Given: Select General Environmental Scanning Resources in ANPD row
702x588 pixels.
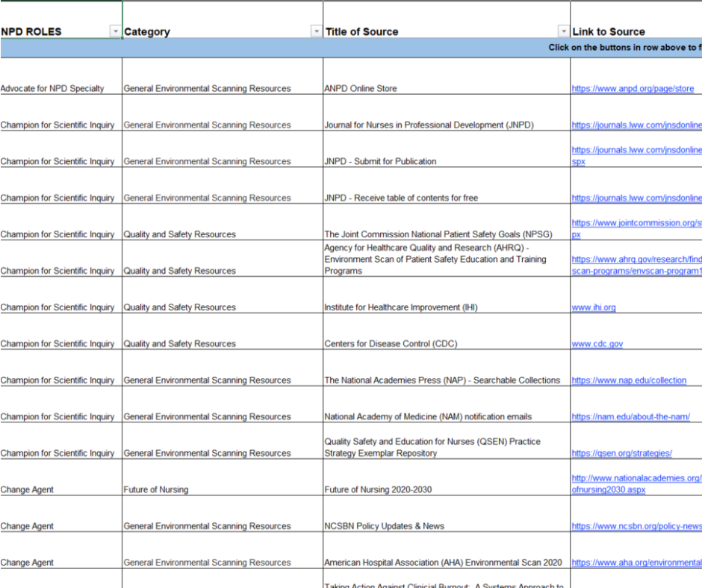Looking at the screenshot, I should [x=223, y=76].
